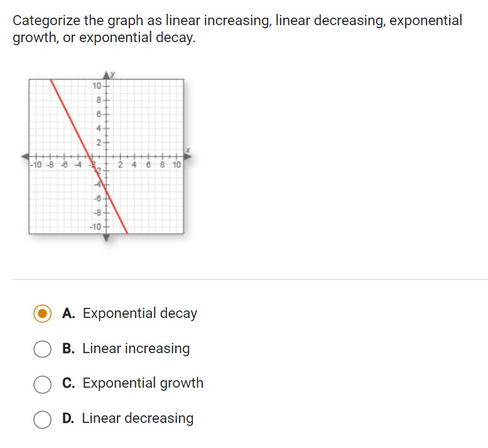Mark the Linear decreasing radio button
488x448 pixels.
(x=42, y=419)
